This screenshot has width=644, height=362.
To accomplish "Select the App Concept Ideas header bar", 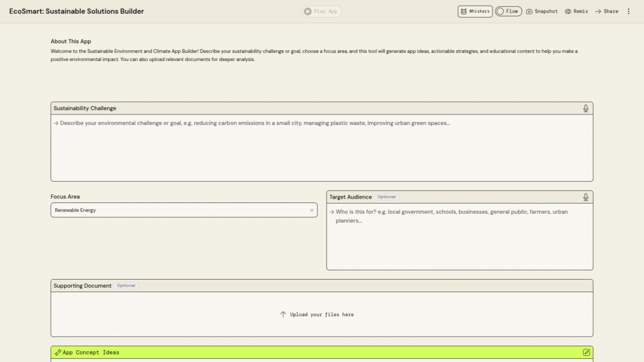I will coord(321,353).
